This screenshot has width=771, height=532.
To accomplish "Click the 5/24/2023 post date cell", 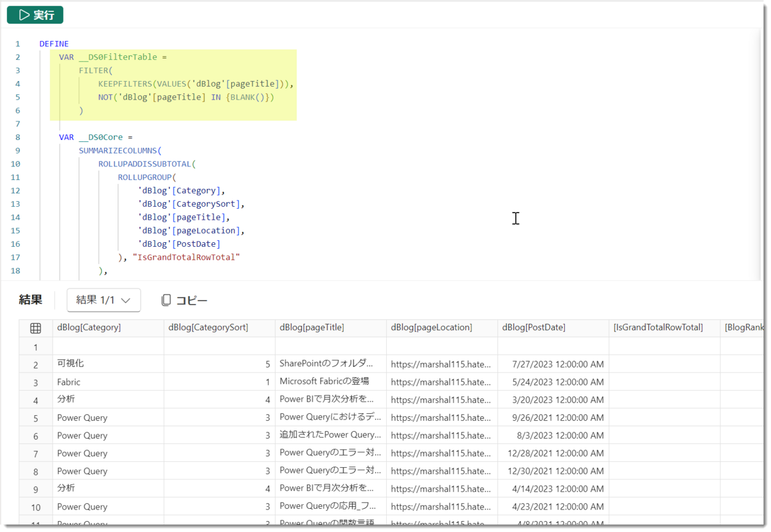I will pos(553,382).
